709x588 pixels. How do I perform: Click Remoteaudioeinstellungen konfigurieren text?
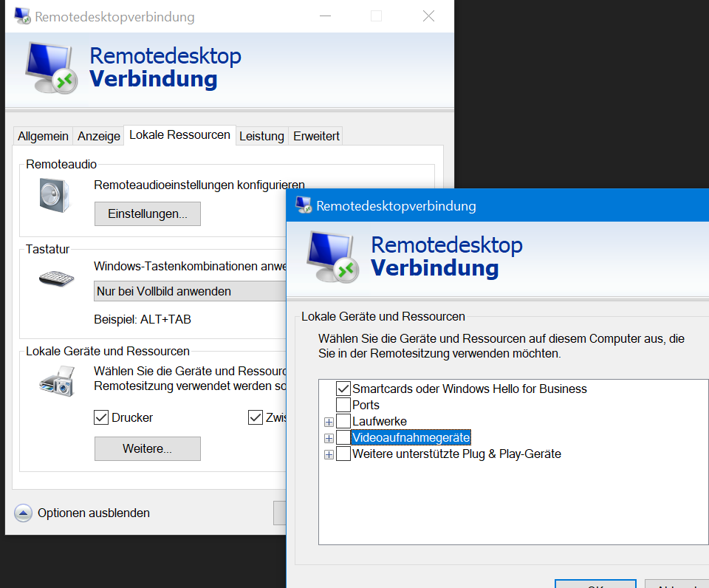click(199, 185)
